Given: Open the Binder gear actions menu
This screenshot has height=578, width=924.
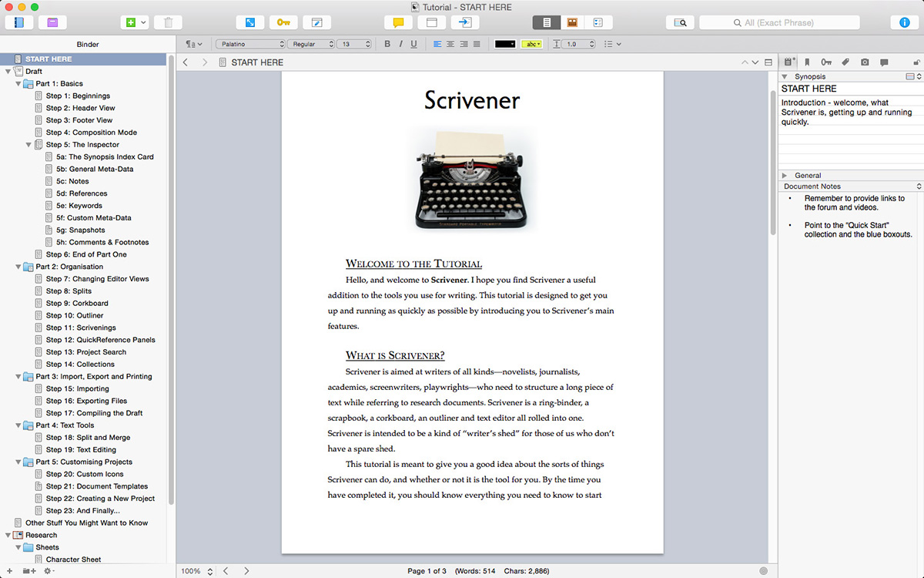Looking at the screenshot, I should [x=49, y=571].
